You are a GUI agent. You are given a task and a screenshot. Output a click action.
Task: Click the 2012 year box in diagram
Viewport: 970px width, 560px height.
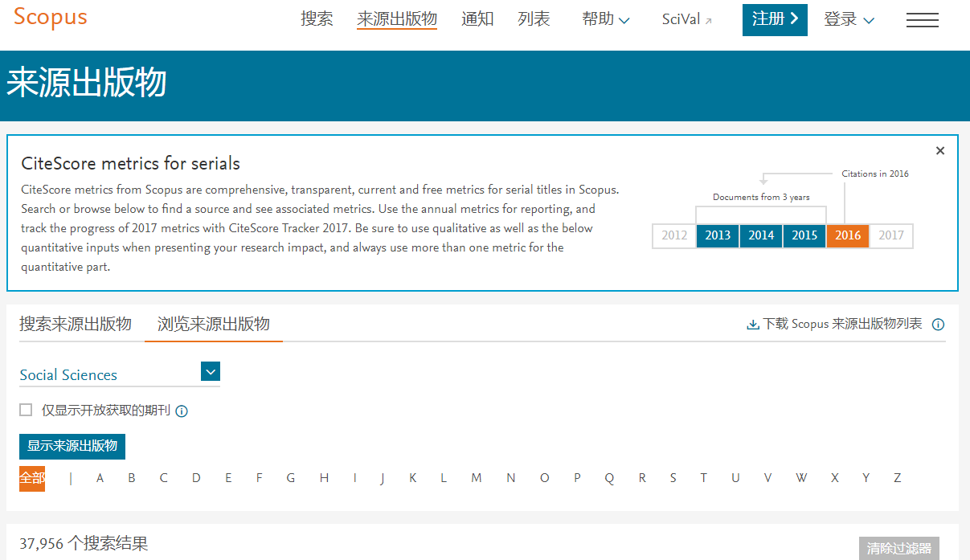pyautogui.click(x=674, y=235)
